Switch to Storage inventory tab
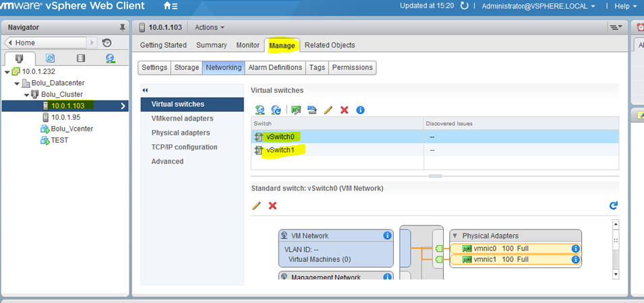Image resolution: width=644 pixels, height=303 pixels. tap(81, 58)
